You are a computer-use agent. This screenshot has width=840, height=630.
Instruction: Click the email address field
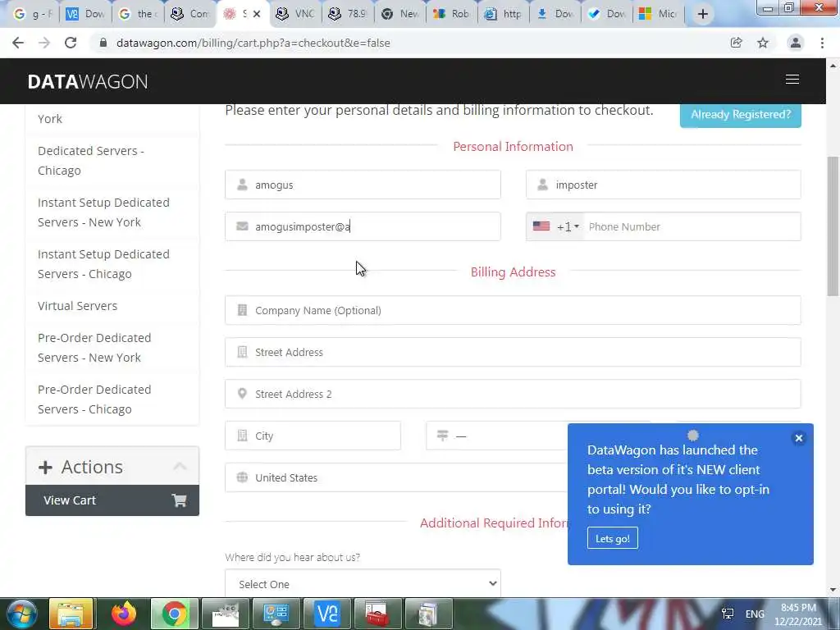363,226
